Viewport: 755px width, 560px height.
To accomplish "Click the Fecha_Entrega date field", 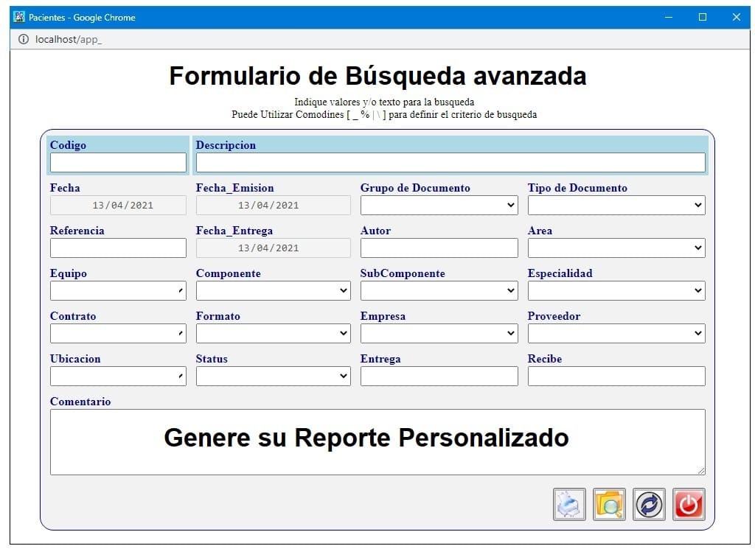I will 273,248.
